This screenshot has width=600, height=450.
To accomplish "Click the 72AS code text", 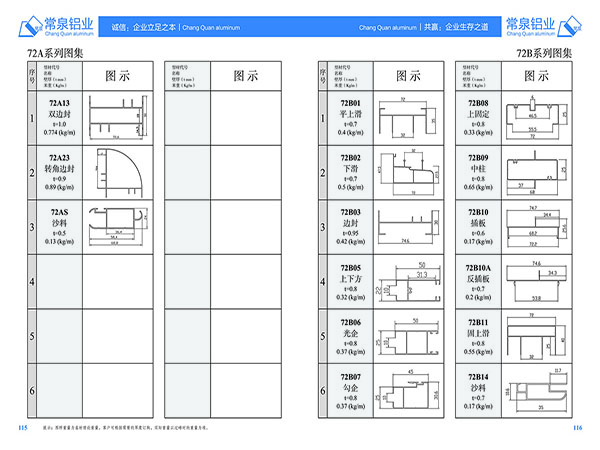I will [x=59, y=212].
